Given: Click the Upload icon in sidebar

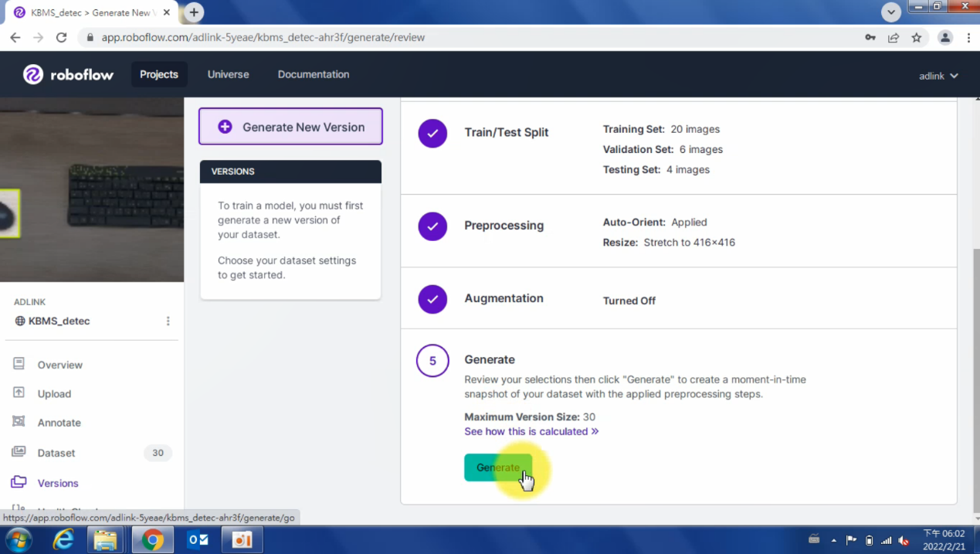Looking at the screenshot, I should 19,393.
